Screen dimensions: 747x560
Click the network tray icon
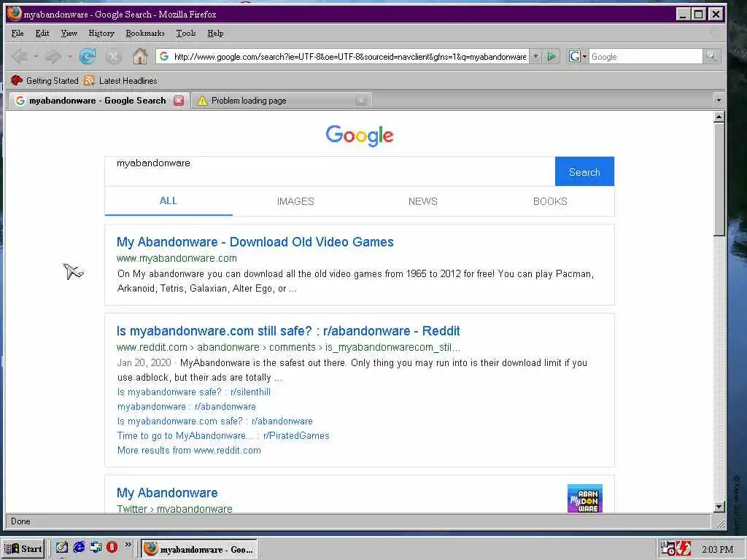(x=669, y=548)
